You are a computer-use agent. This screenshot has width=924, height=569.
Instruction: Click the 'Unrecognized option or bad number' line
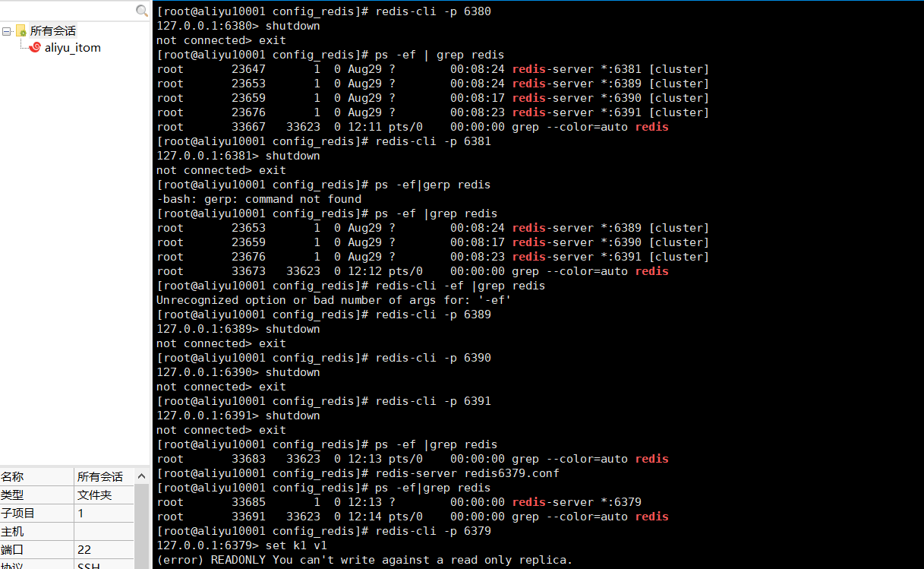[x=334, y=300]
